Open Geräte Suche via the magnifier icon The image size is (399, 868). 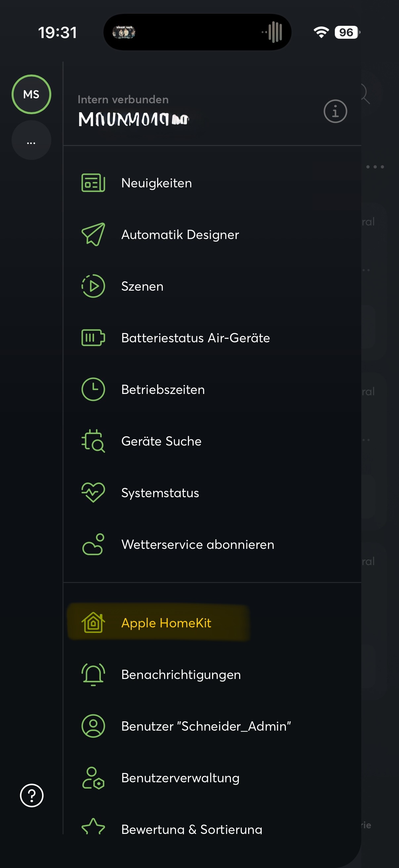pos(93,441)
